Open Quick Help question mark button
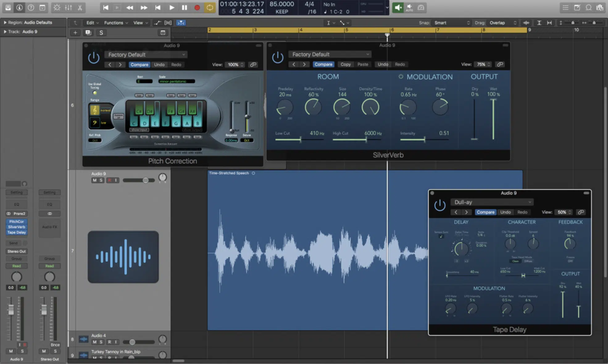Image resolution: width=608 pixels, height=364 pixels. 31,7
